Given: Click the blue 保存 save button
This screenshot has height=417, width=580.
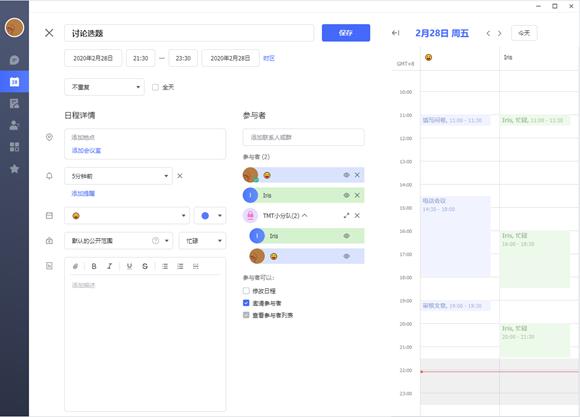Looking at the screenshot, I should pyautogui.click(x=346, y=33).
